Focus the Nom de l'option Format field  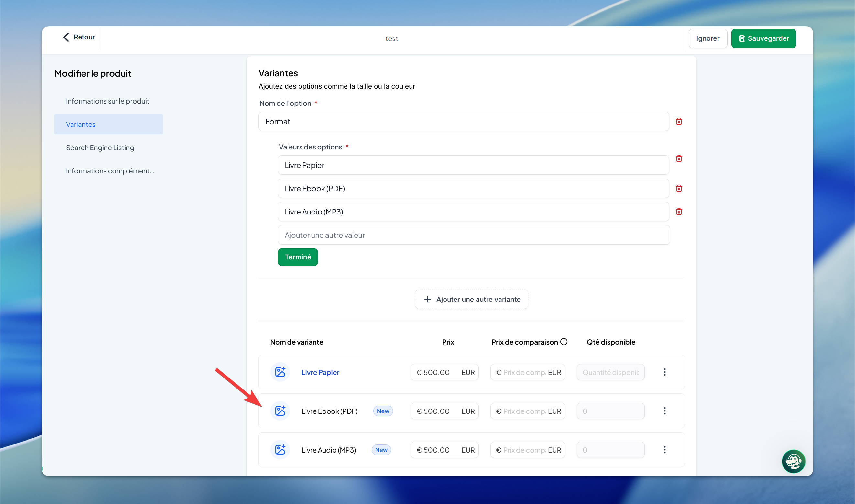464,121
